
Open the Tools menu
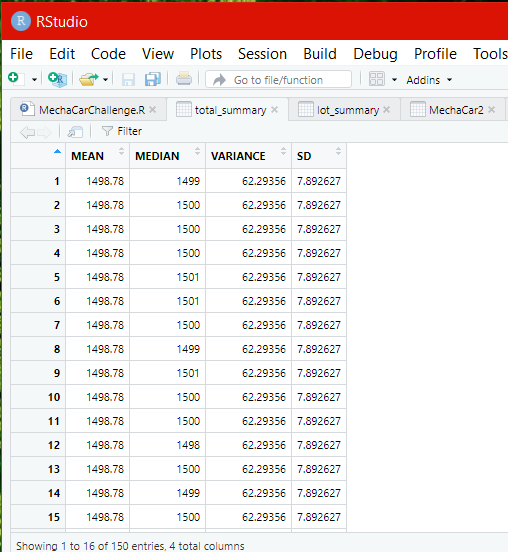point(490,54)
